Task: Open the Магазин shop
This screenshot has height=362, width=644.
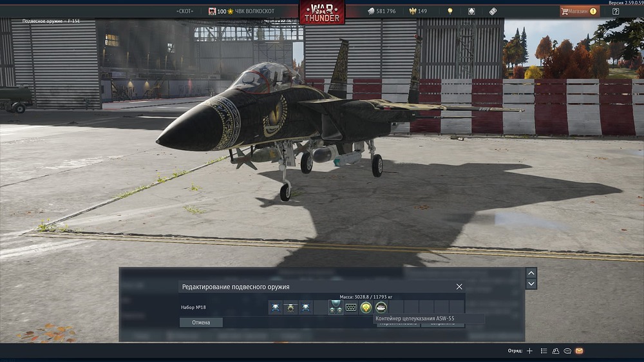Action: click(580, 11)
